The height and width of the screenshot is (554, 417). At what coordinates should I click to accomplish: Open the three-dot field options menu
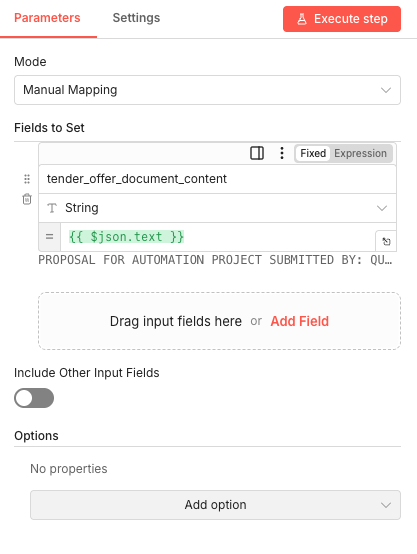(282, 153)
